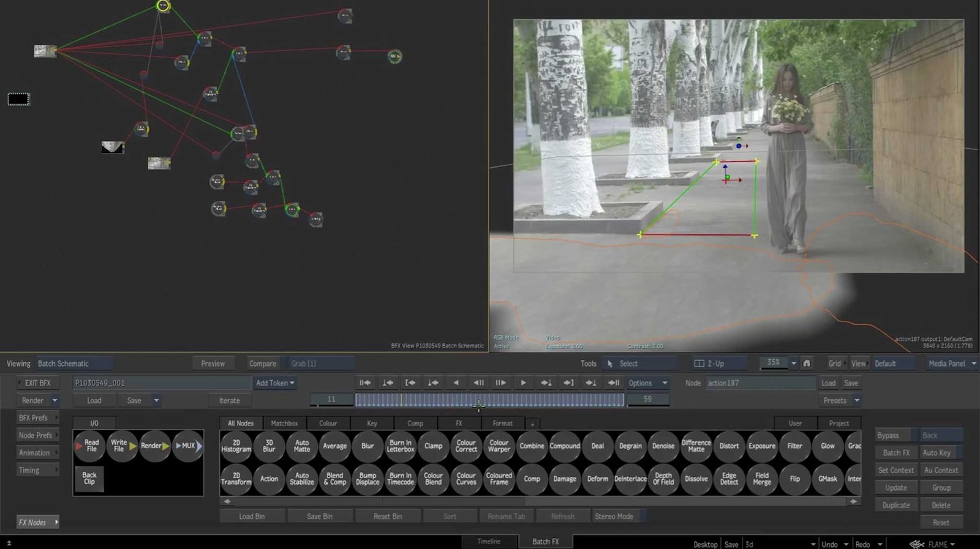The width and height of the screenshot is (980, 549).
Task: Switch to the Matchbox tab
Action: [284, 423]
